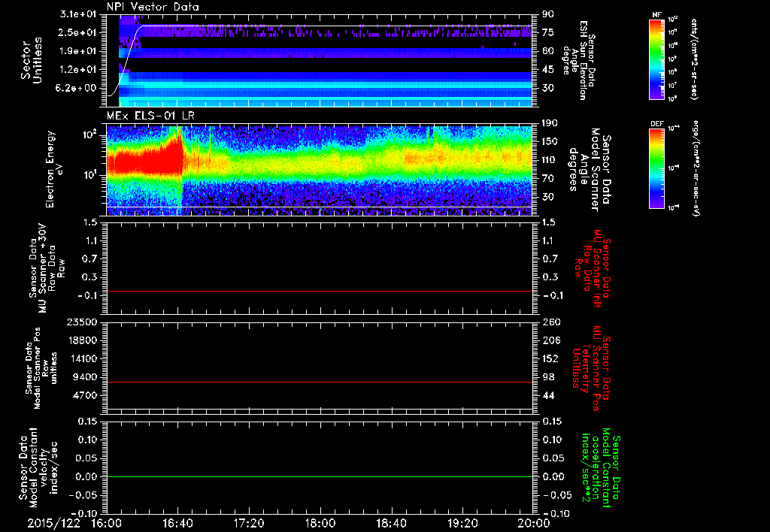Viewport: 770px width, 532px height.
Task: Click the 'MU Scanner +30V Raw Data' axis title
Action: pos(47,268)
